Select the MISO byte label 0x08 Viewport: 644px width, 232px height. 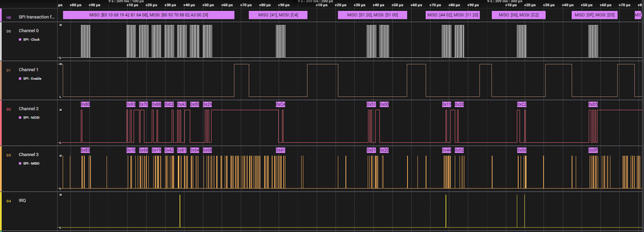(207, 150)
